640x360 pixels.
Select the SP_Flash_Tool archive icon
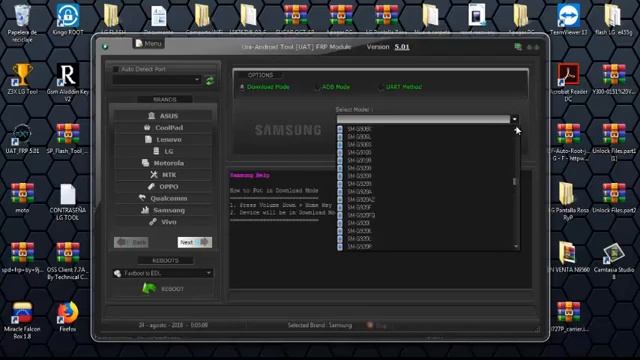tap(68, 139)
